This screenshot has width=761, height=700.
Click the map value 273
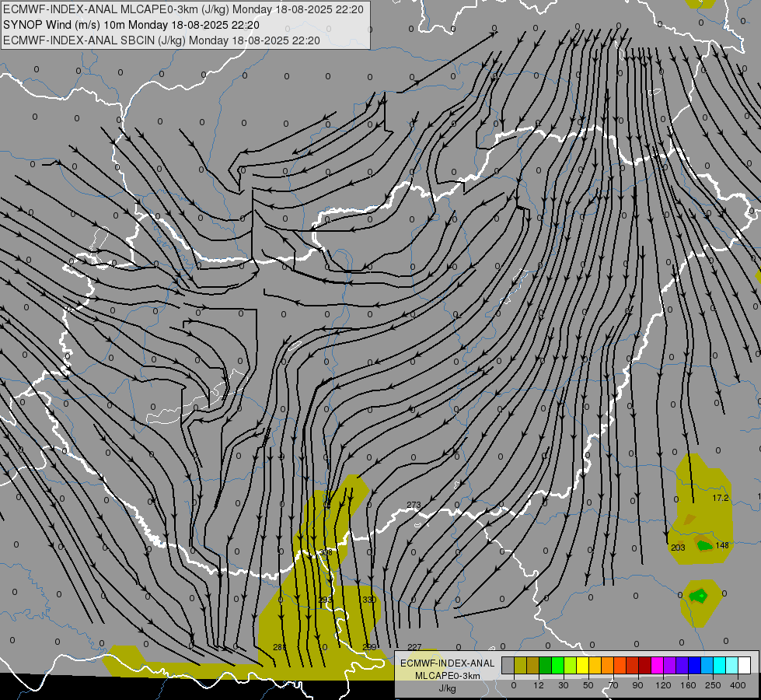tap(414, 505)
